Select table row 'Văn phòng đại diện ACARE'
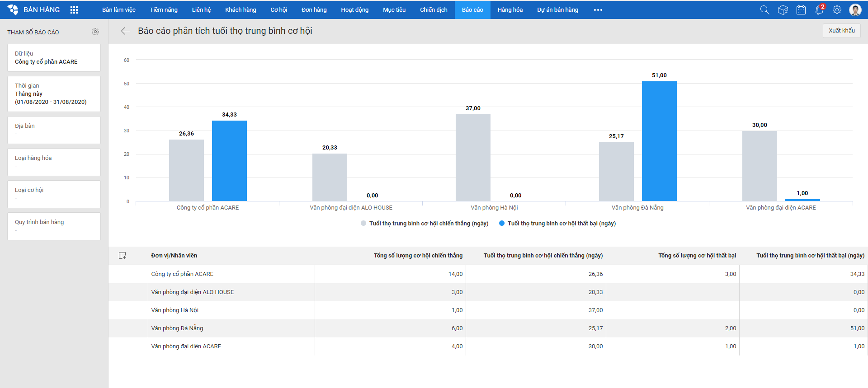Screen dimensions: 868x388 click(x=488, y=346)
